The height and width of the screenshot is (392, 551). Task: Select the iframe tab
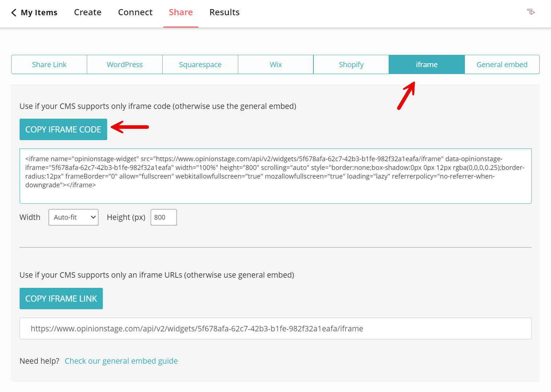pos(426,65)
